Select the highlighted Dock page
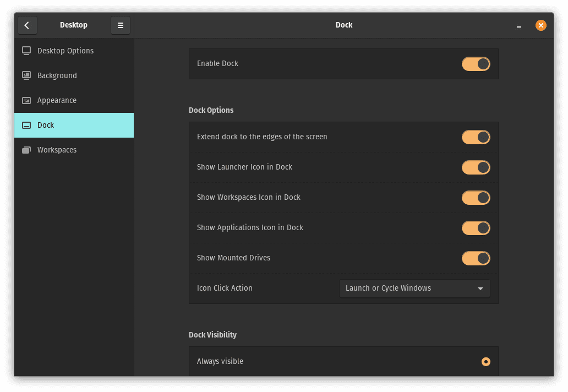This screenshot has width=568, height=392. tap(74, 126)
